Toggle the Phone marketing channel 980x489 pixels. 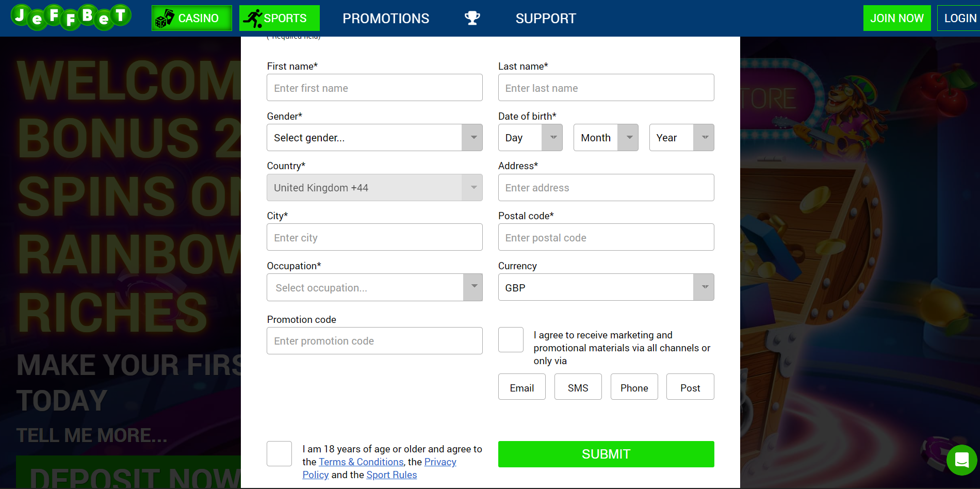pyautogui.click(x=634, y=387)
